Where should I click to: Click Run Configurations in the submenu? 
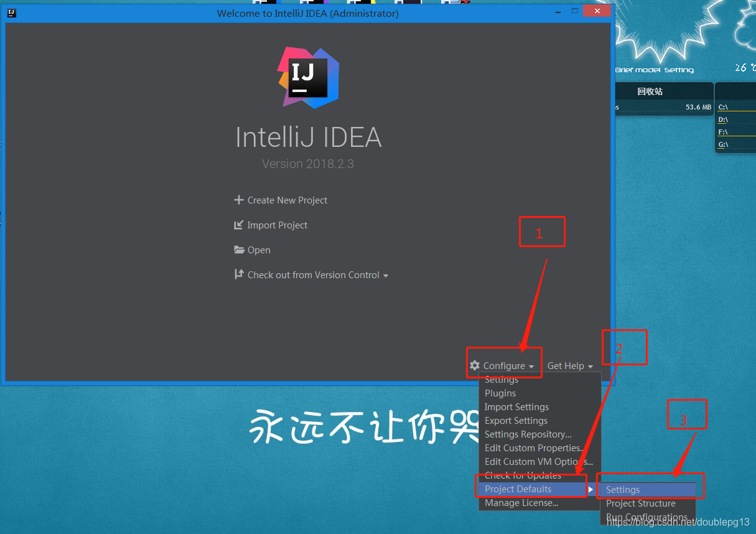[648, 517]
